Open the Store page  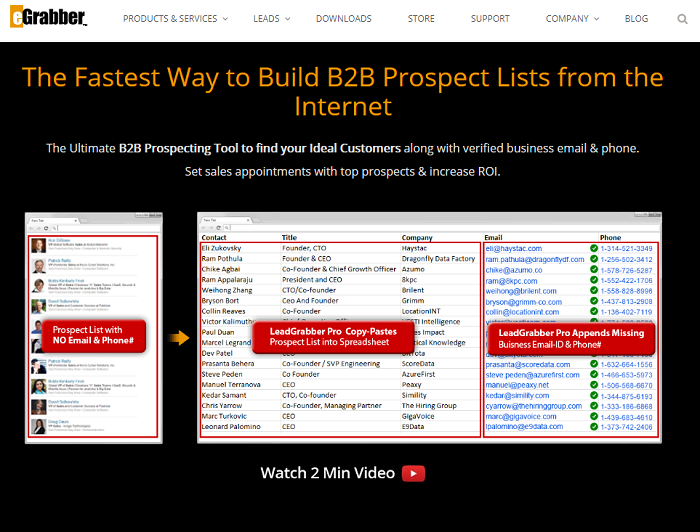421,19
